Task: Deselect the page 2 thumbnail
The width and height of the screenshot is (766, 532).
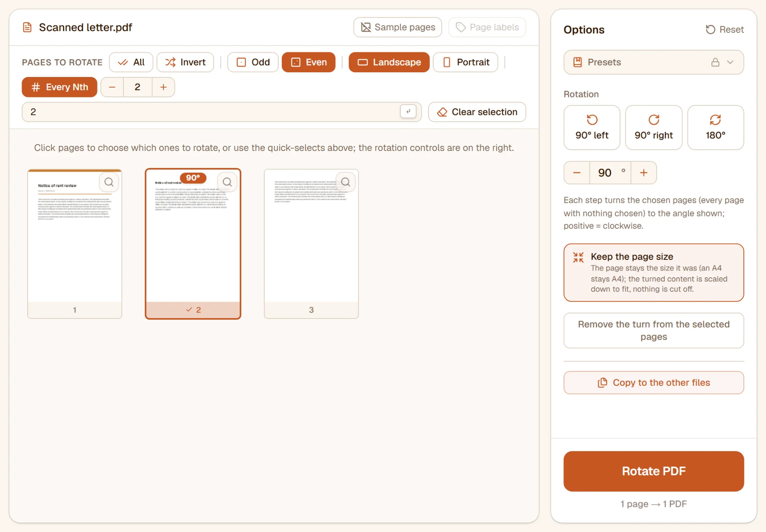Action: tap(193, 244)
